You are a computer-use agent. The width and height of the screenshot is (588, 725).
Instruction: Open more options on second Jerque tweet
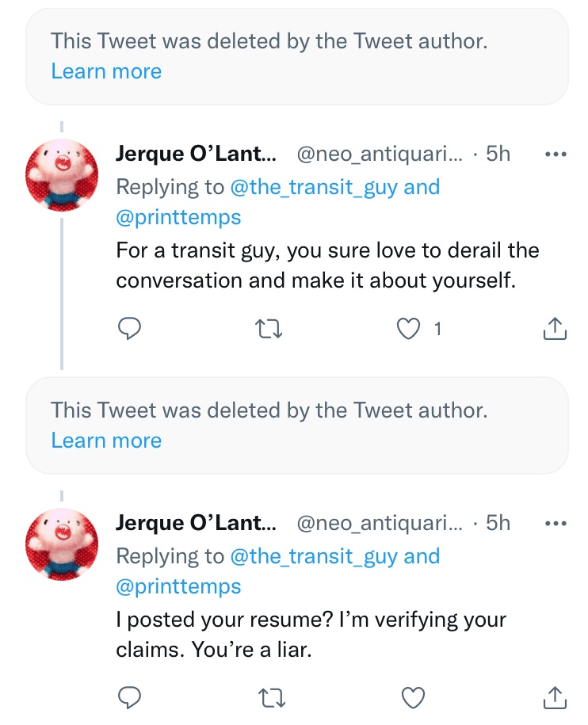(556, 524)
